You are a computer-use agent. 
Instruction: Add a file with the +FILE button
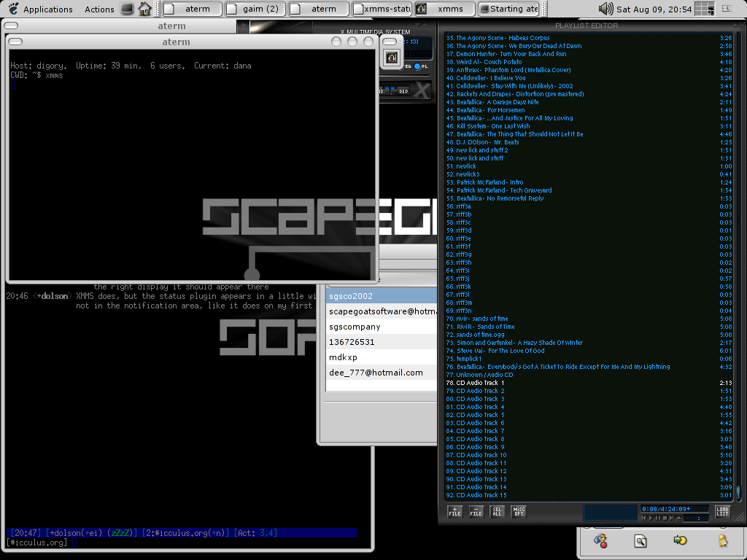(455, 511)
